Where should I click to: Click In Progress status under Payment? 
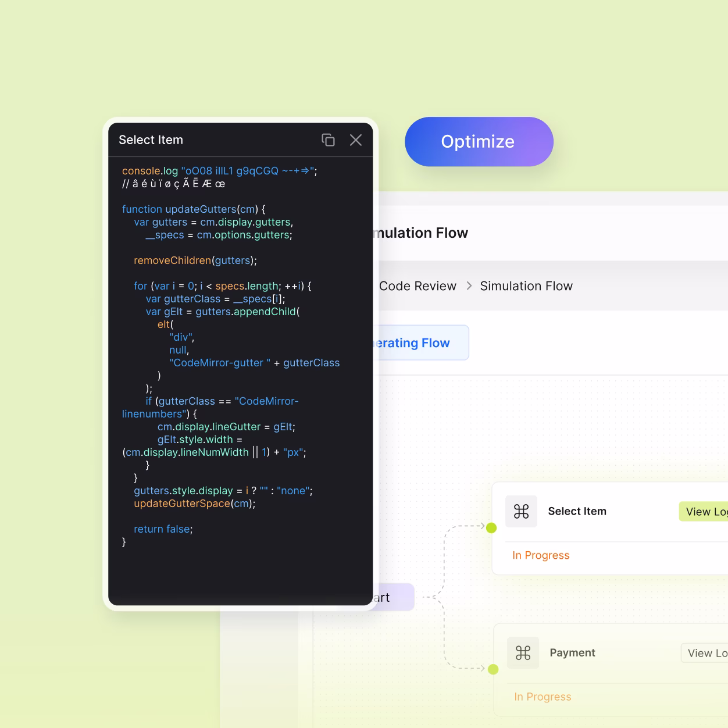pyautogui.click(x=543, y=697)
